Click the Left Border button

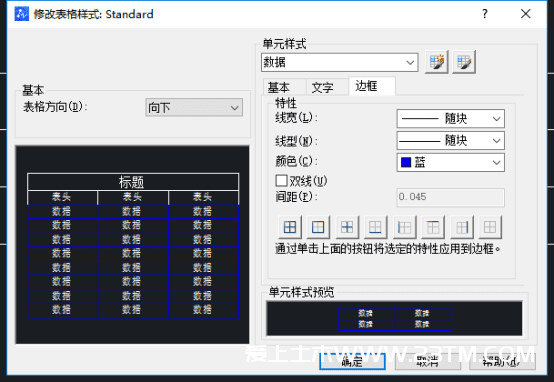404,227
